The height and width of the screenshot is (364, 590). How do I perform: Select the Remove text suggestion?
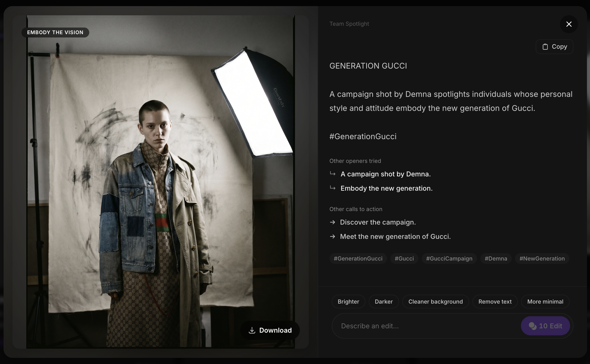[495, 302]
